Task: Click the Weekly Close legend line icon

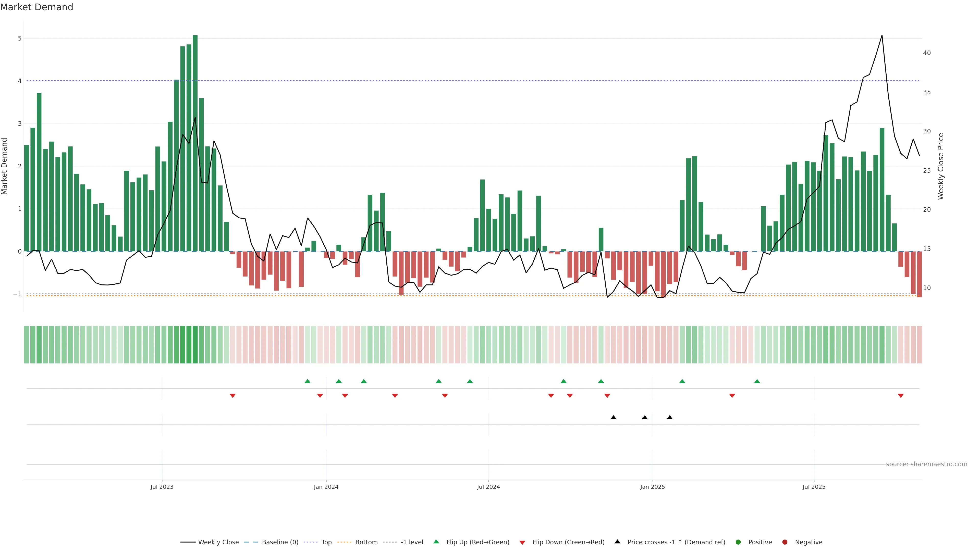Action: [x=188, y=542]
